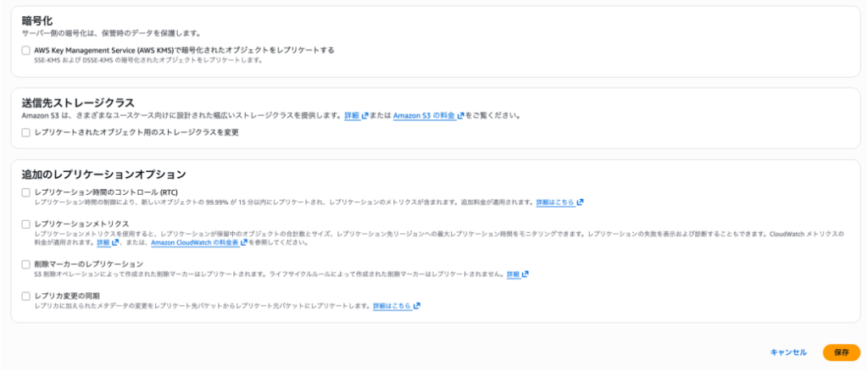Enable レプリケーション時間のコントロール (RTC) checkbox

(x=26, y=192)
